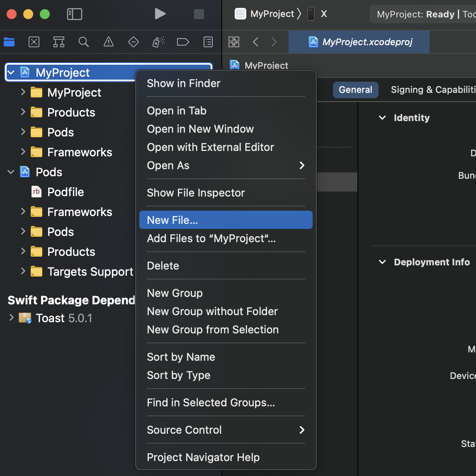Open the related items grid menu
Screen dimensions: 476x476
(x=234, y=42)
